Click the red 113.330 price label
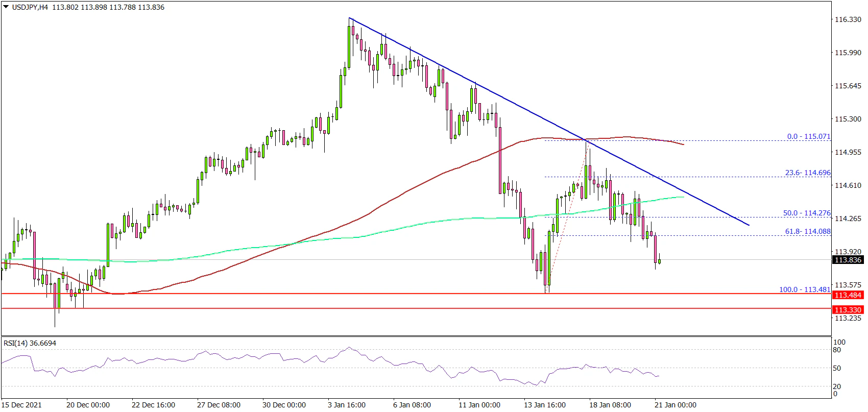The width and height of the screenshot is (868, 412). (x=848, y=309)
